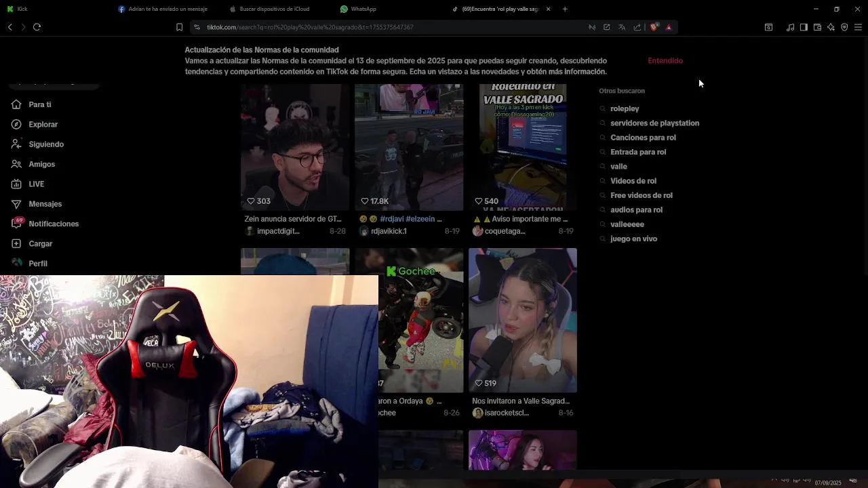
Task: Open page in external window icon
Action: (x=607, y=27)
